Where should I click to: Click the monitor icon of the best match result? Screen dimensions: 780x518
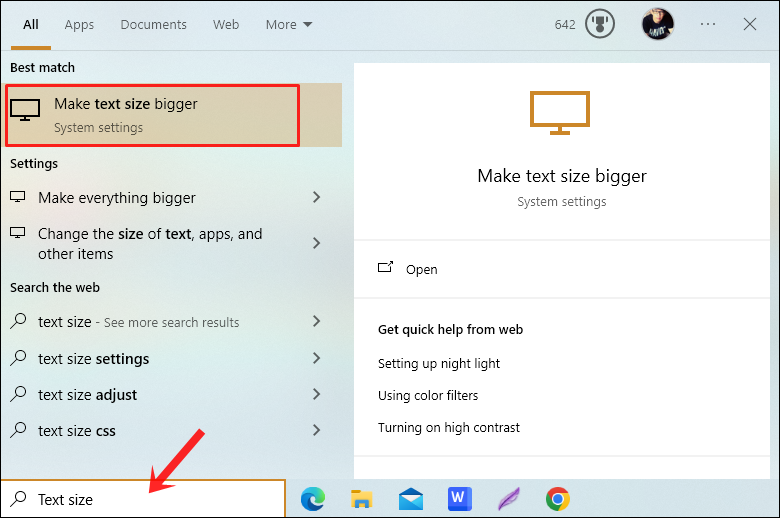click(25, 110)
